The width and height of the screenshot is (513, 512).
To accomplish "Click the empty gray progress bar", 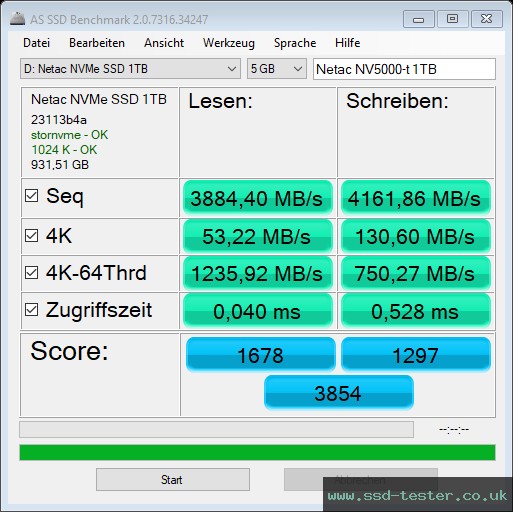I will click(216, 429).
